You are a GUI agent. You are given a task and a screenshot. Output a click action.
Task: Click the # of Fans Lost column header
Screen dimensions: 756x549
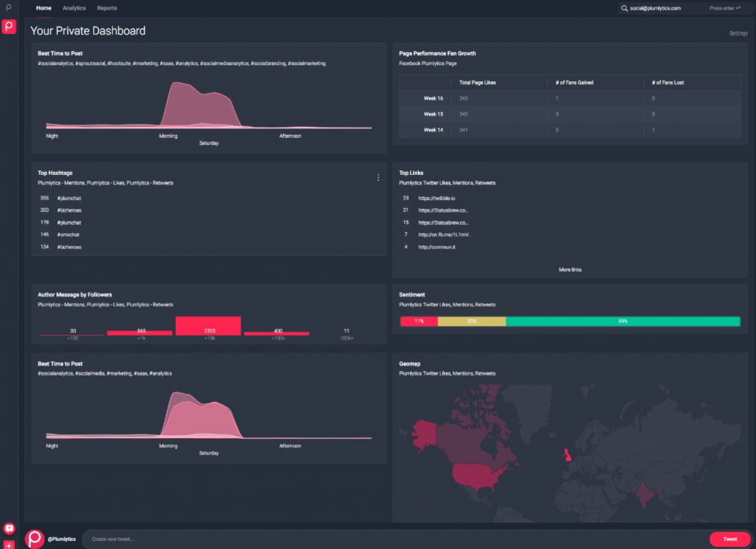[667, 83]
